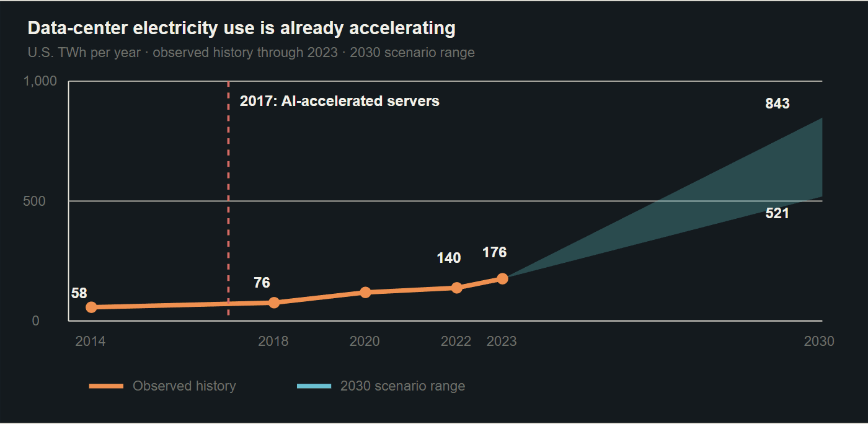868x424 pixels.
Task: Click the 2018 data point marker
Action: click(274, 303)
